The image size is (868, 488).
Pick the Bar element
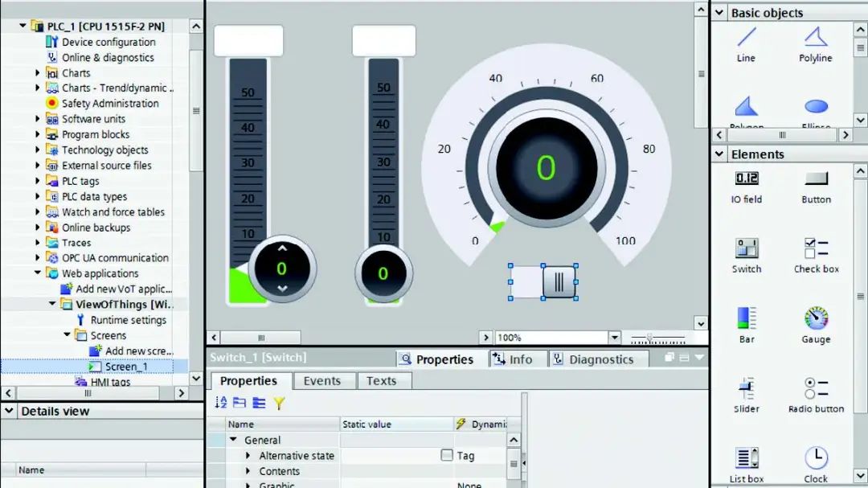tap(746, 326)
